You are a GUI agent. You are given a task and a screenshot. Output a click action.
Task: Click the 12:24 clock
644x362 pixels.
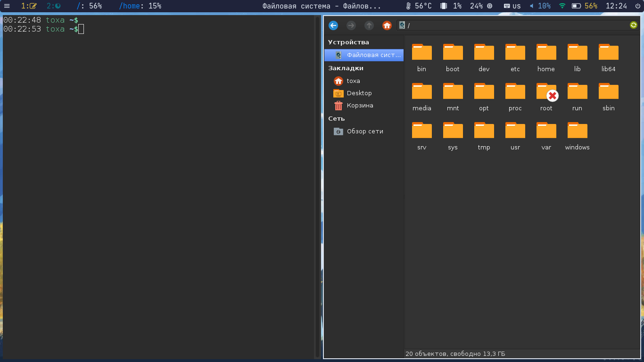click(616, 6)
